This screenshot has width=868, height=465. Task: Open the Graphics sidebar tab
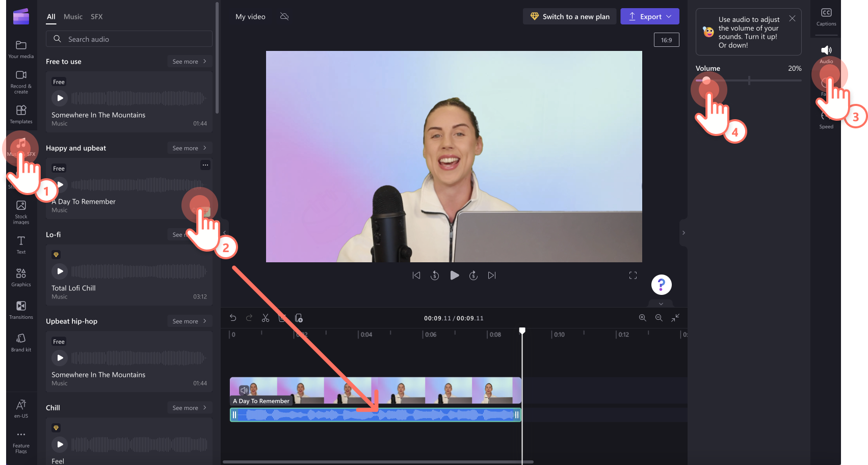coord(21,278)
